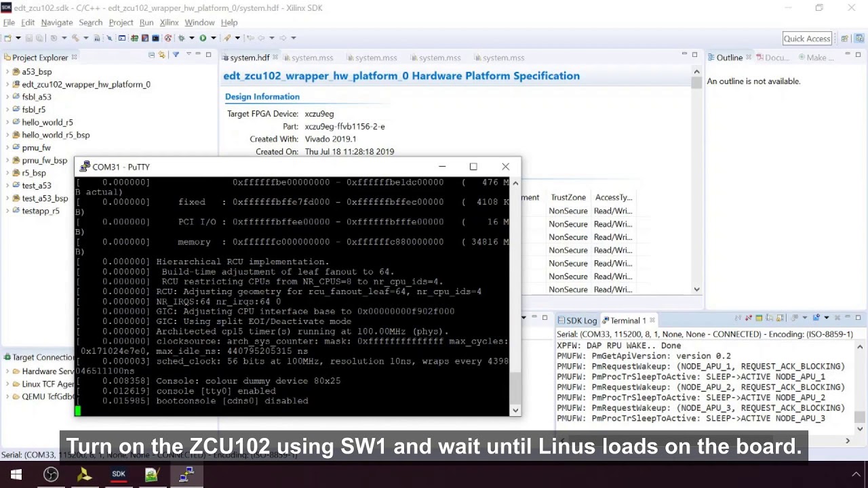868x488 pixels.
Task: Select edt_zcu102_wrapper_hw_platform_0 project
Action: [85, 85]
